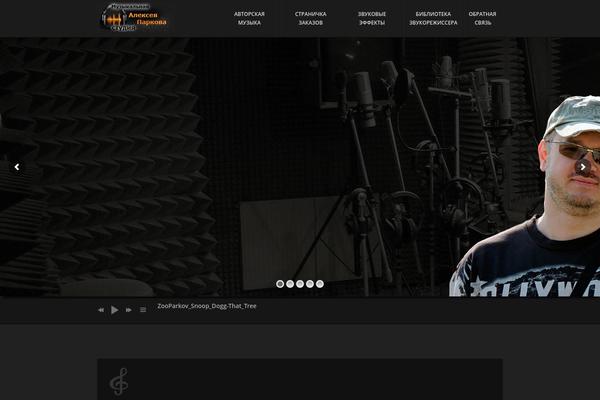
Task: Select the fourth slider pagination dot
Action: tap(310, 284)
